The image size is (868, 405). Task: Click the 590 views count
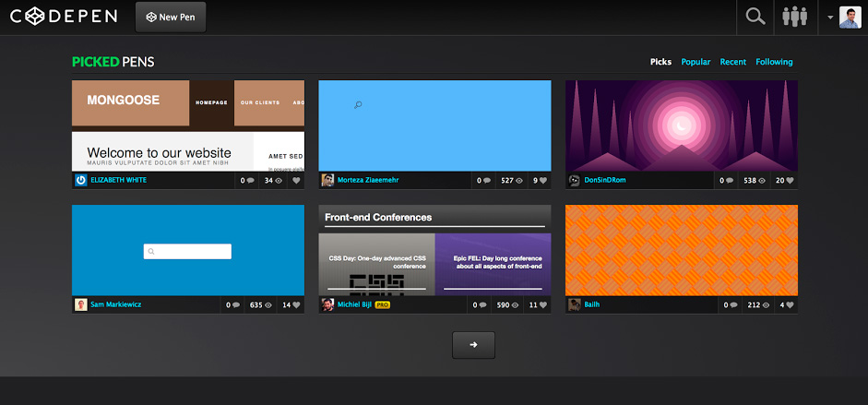pyautogui.click(x=506, y=304)
